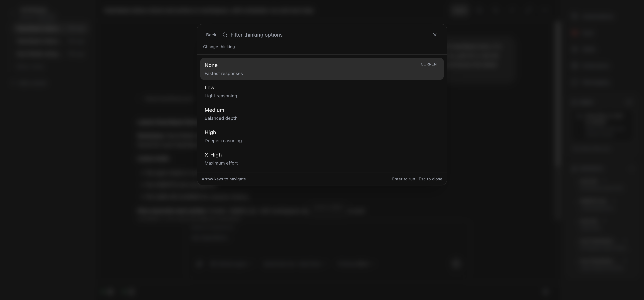Go Back to the previous menu
The height and width of the screenshot is (300, 644).
pos(211,35)
